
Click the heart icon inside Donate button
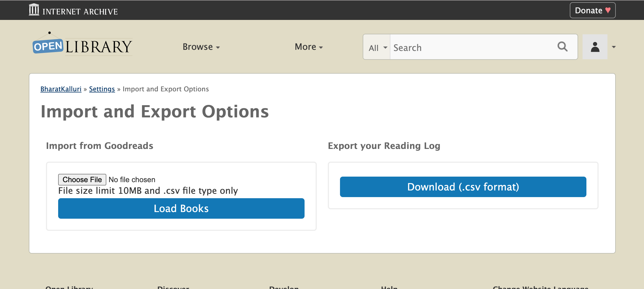tap(608, 10)
